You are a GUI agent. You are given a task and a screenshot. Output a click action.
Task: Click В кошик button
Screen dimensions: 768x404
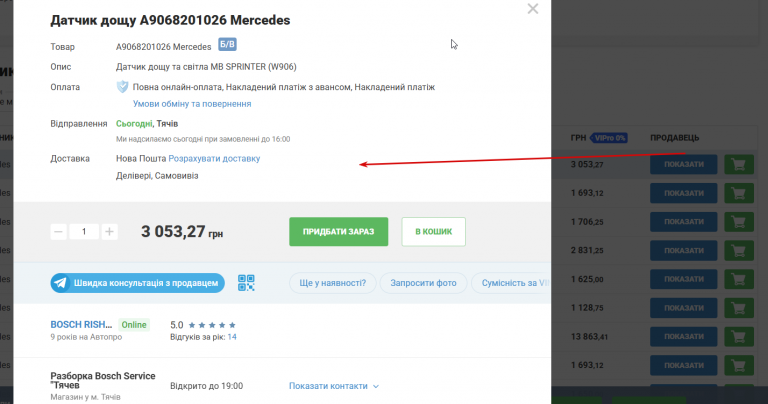pyautogui.click(x=433, y=232)
